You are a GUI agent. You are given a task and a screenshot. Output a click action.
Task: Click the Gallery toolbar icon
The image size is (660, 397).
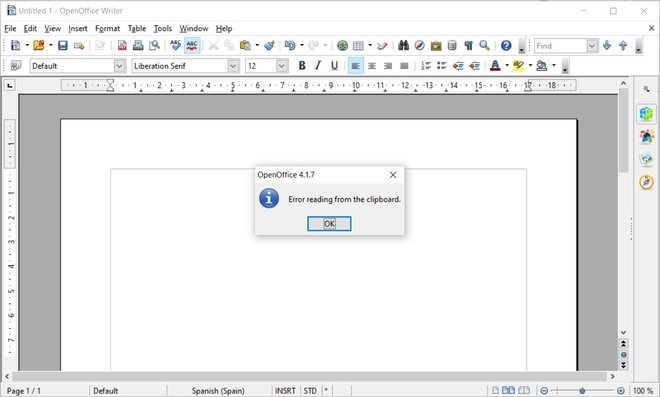(x=436, y=45)
